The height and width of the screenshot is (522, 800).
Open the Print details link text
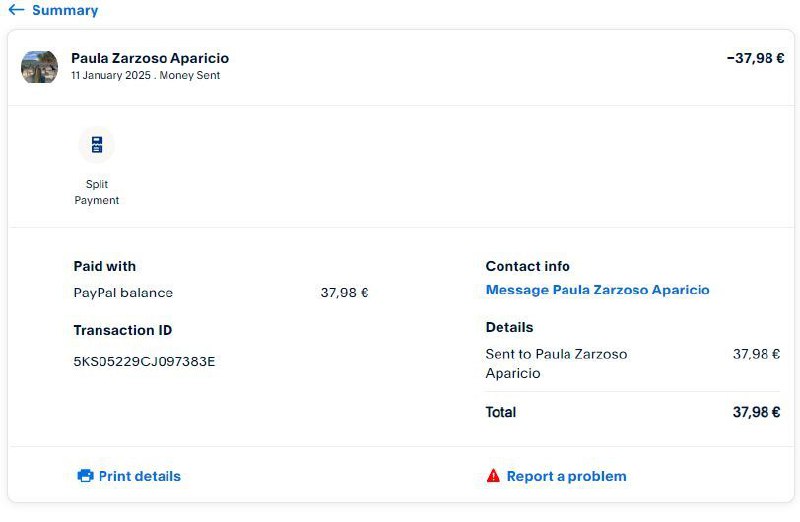click(140, 476)
